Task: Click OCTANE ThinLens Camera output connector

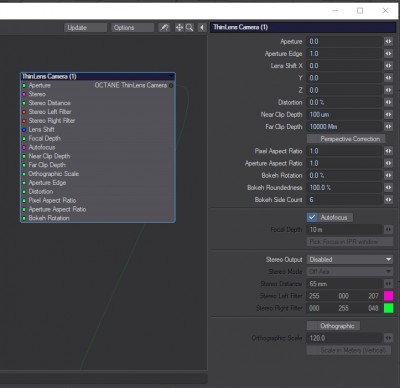Action: [171, 86]
